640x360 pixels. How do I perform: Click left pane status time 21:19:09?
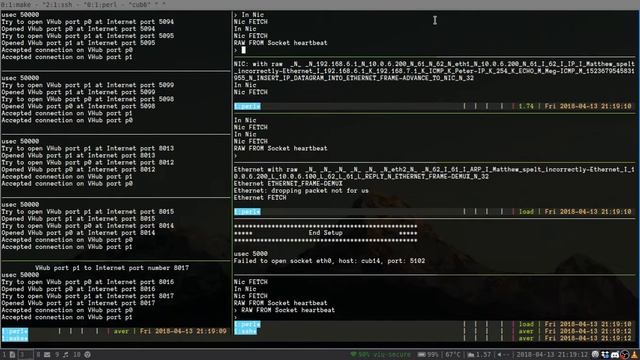pyautogui.click(x=211, y=331)
